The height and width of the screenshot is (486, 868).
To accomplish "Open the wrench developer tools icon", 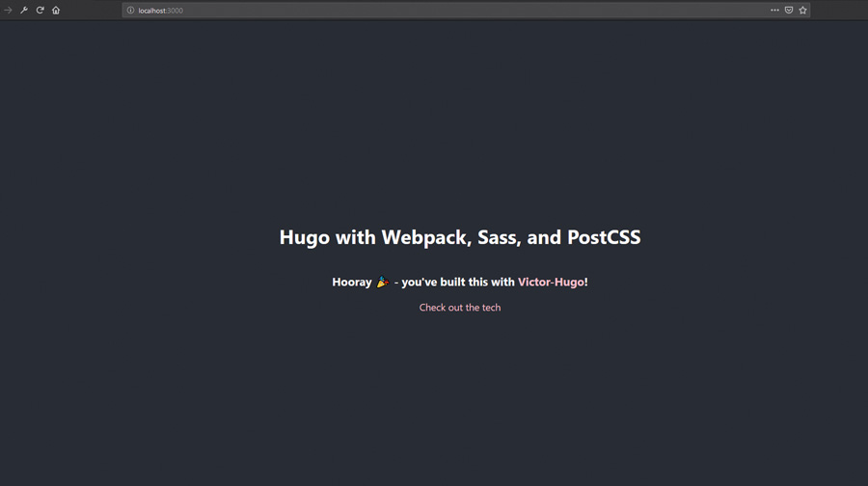I will click(x=24, y=10).
